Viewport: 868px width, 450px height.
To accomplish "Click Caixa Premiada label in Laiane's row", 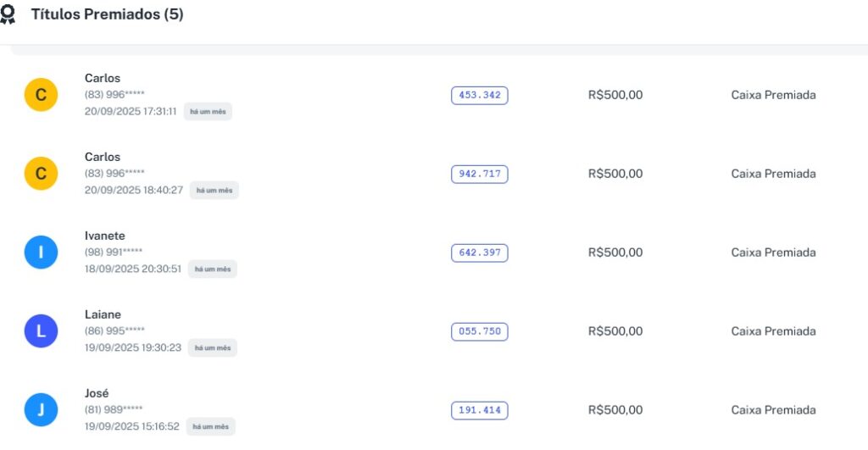I will point(773,331).
